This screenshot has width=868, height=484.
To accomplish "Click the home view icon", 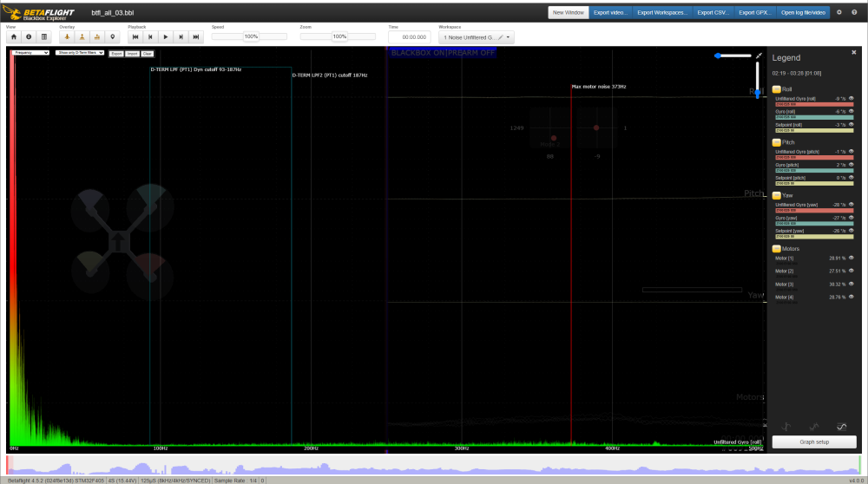I will [14, 37].
